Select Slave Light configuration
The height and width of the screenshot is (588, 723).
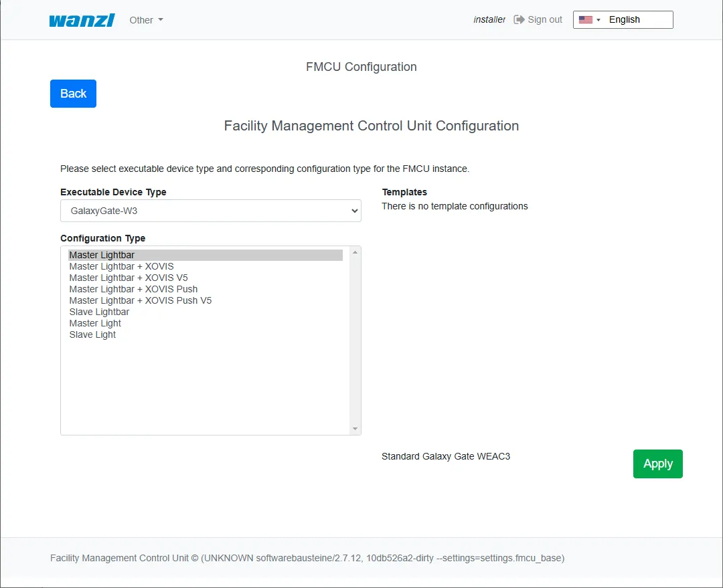92,334
